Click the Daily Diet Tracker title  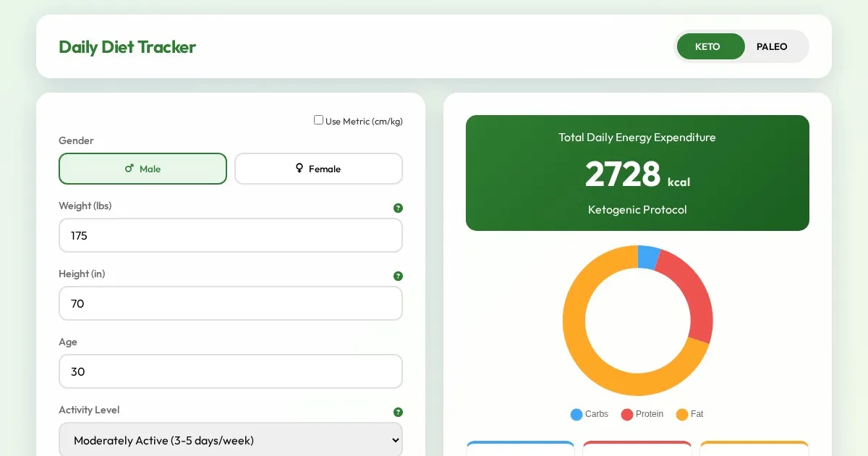[127, 47]
